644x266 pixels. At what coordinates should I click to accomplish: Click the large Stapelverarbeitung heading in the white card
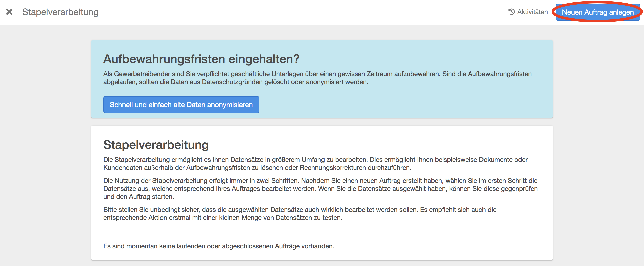tap(156, 145)
